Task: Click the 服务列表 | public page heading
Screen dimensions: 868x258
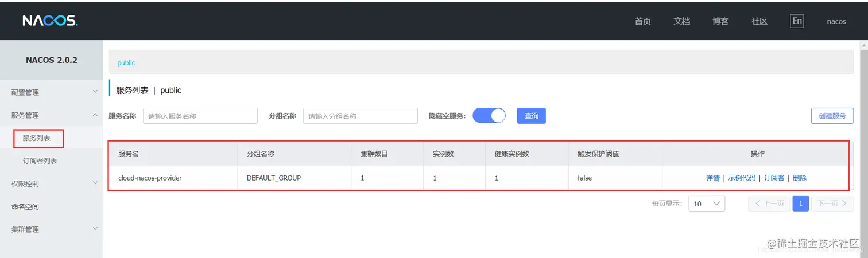Action: tap(149, 90)
